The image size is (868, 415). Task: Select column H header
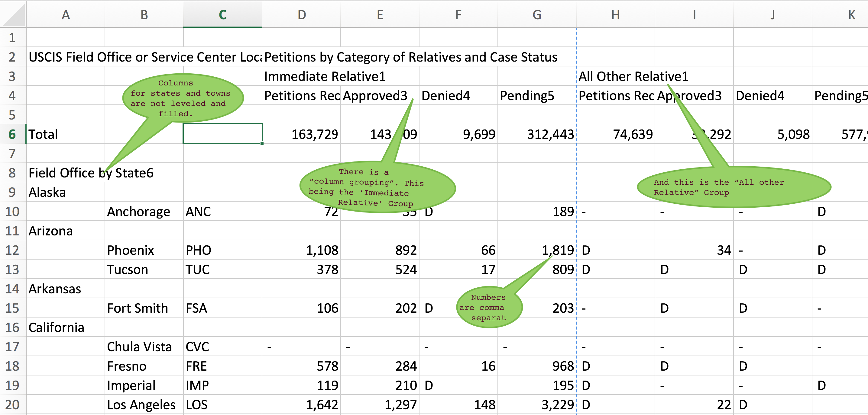click(x=615, y=15)
